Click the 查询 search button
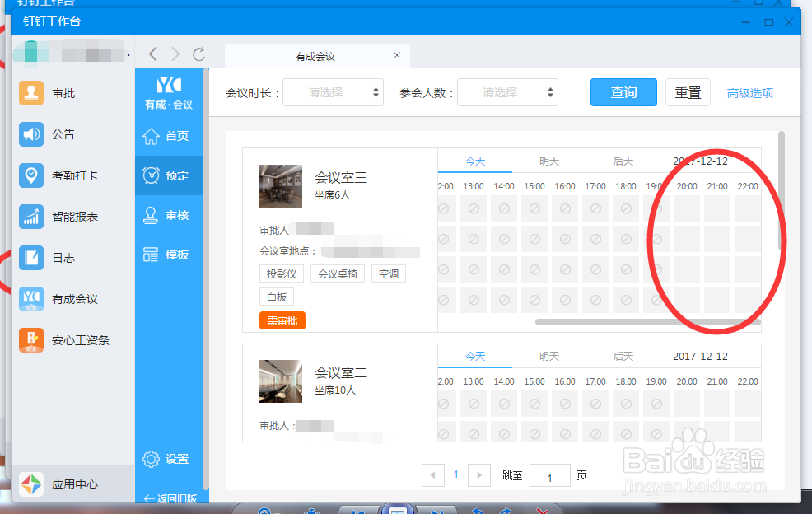Image resolution: width=812 pixels, height=514 pixels. pos(623,92)
